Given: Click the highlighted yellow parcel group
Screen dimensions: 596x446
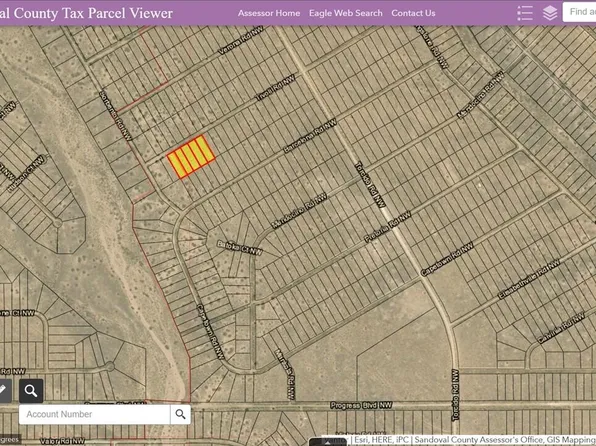Looking at the screenshot, I should (x=191, y=156).
